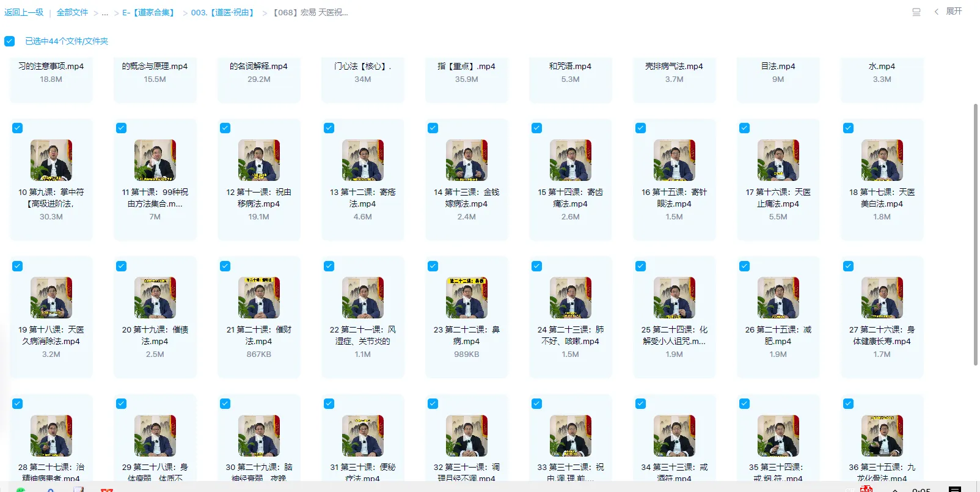The height and width of the screenshot is (492, 980).
Task: Open video thumbnail 33 第三十二课 祝由调理
Action: tap(570, 436)
